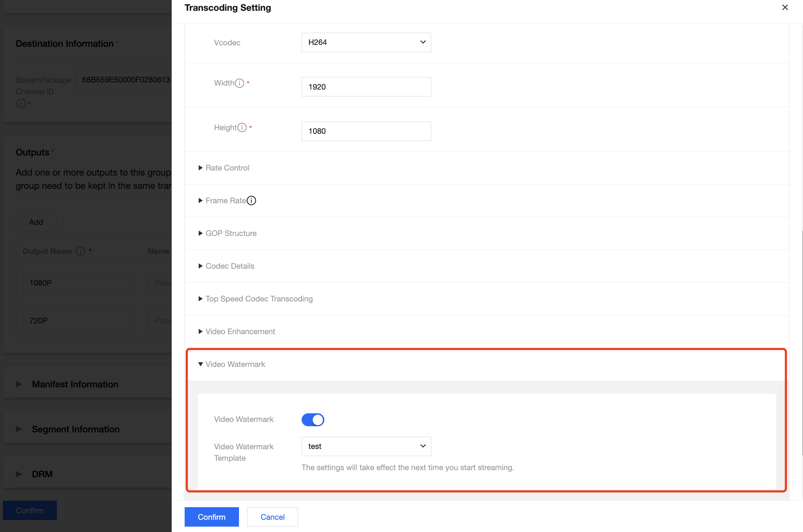803x532 pixels.
Task: Open the Vcodec H264 dropdown
Action: coord(366,42)
